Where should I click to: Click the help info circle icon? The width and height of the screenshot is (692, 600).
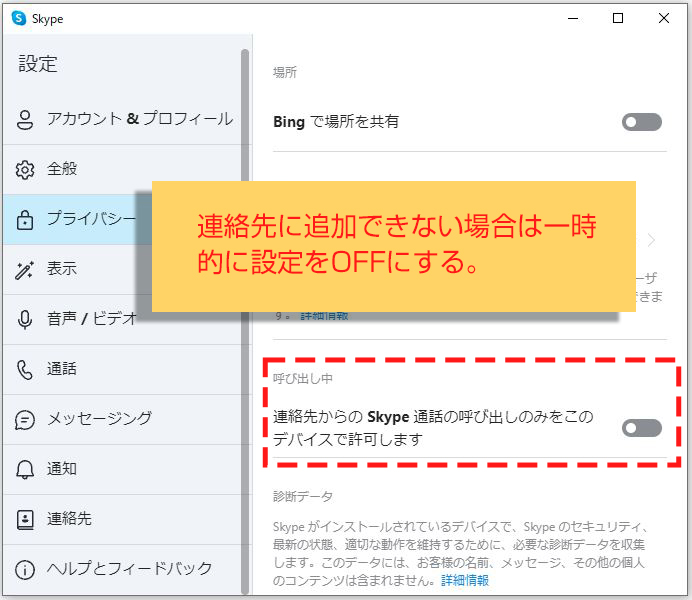click(25, 570)
